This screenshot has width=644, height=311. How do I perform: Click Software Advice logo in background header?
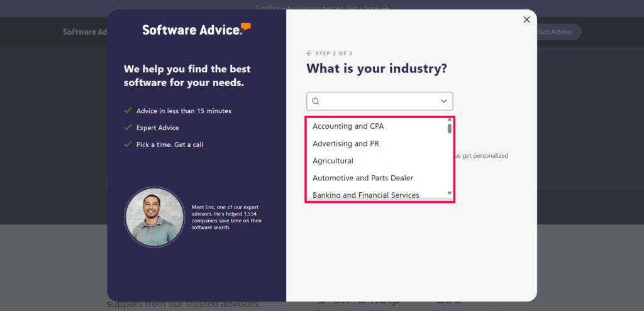point(85,32)
